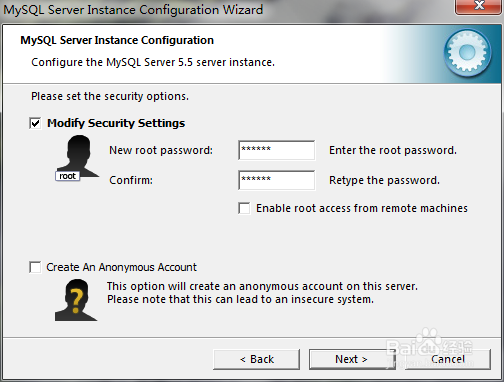This screenshot has height=382, width=504.
Task: Click the 'New root password:' label
Action: coord(161,150)
